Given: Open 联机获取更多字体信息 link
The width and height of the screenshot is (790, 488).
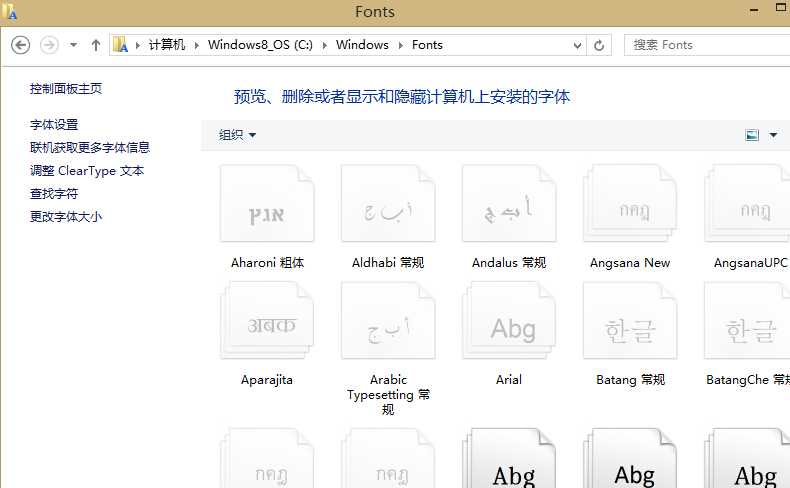Looking at the screenshot, I should click(90, 148).
